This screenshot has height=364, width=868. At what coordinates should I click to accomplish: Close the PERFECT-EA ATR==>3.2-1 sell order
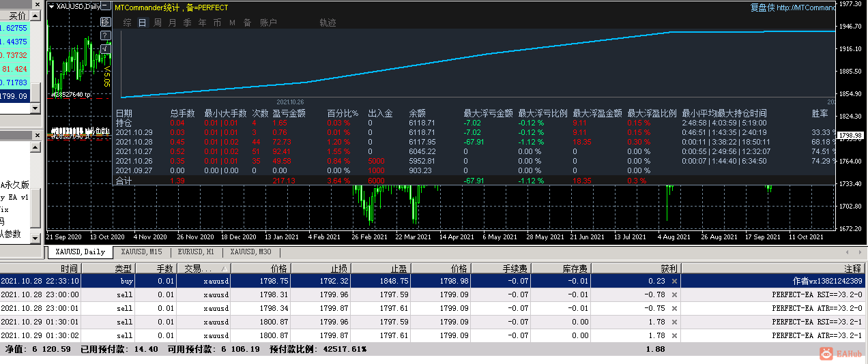point(674,335)
